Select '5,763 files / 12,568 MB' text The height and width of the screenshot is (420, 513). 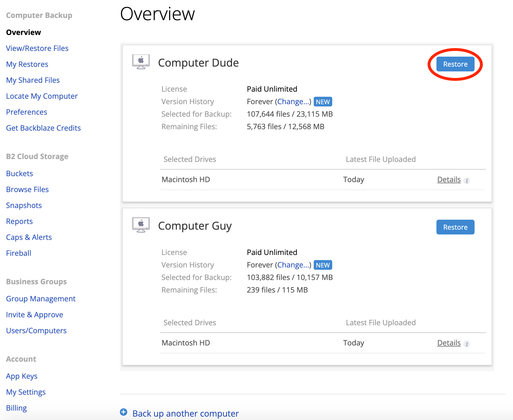(286, 127)
